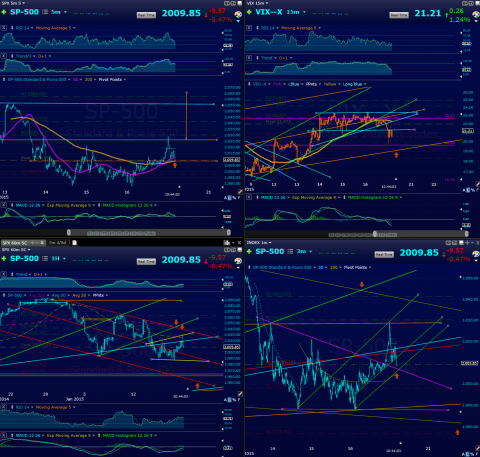480x457 pixels.
Task: Click Real-Time button in SP-500 3m panel
Action: point(384,254)
